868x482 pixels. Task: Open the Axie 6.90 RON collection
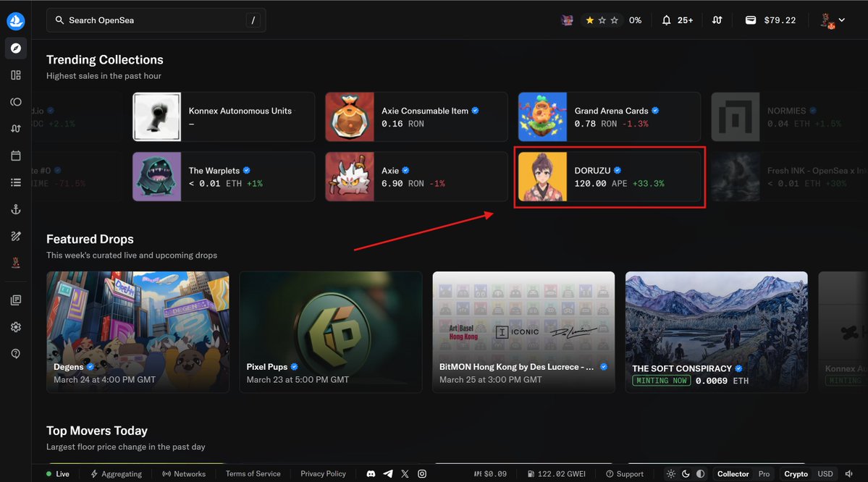click(416, 177)
